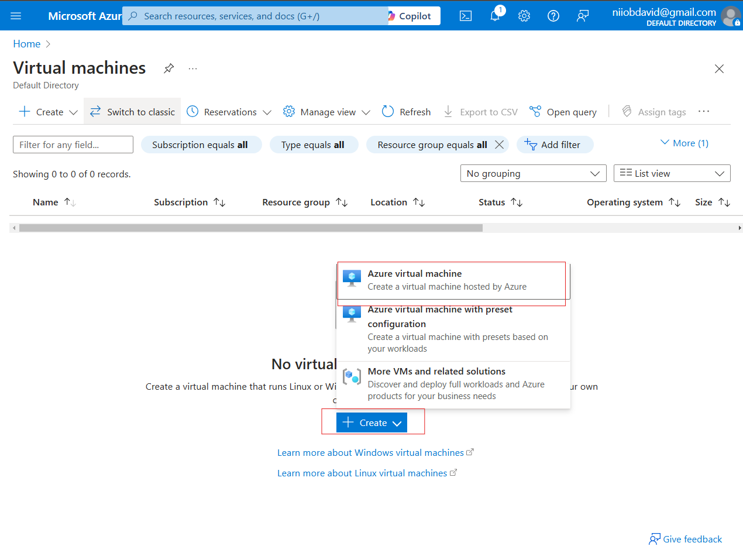Pin Virtual machines to dashboard
Screen dimensions: 743x560
[168, 68]
